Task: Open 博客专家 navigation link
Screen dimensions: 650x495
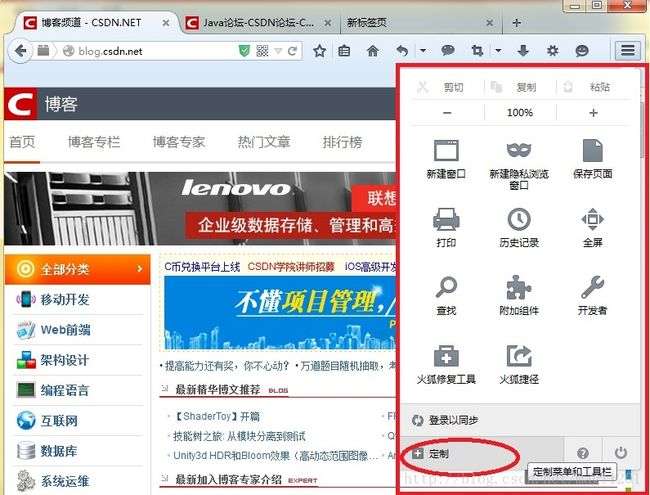Action: tap(179, 142)
